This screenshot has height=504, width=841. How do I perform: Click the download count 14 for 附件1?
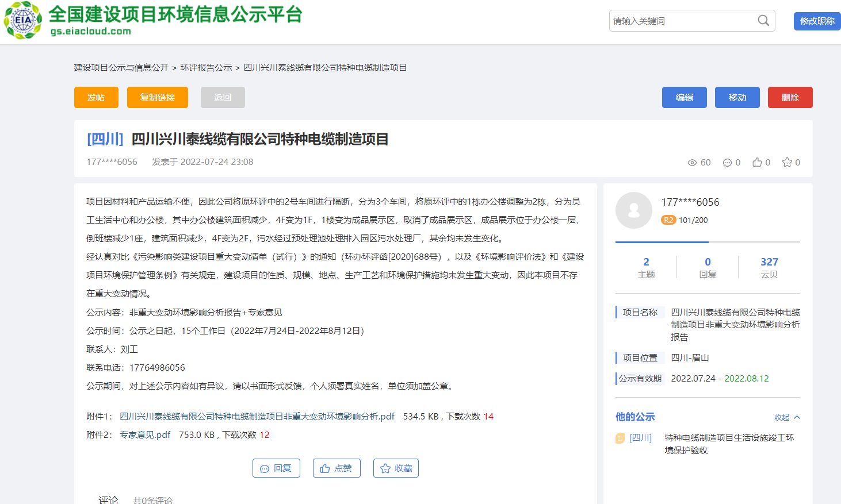(488, 417)
